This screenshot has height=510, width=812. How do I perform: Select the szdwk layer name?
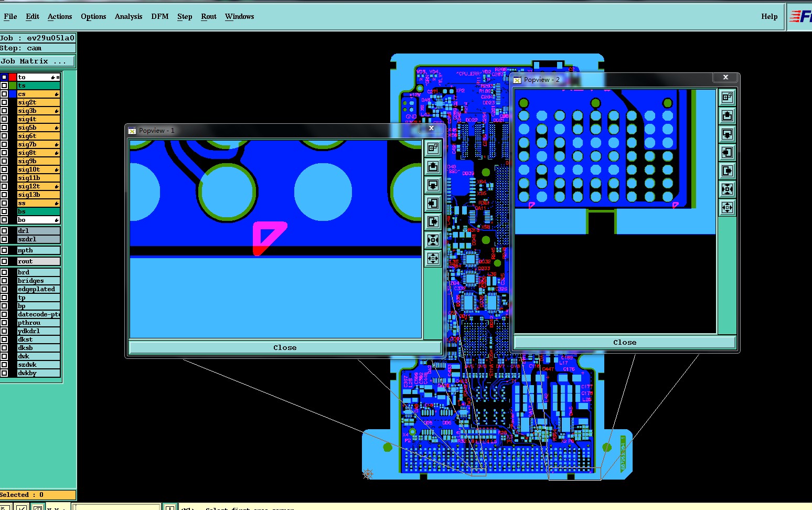click(x=39, y=365)
